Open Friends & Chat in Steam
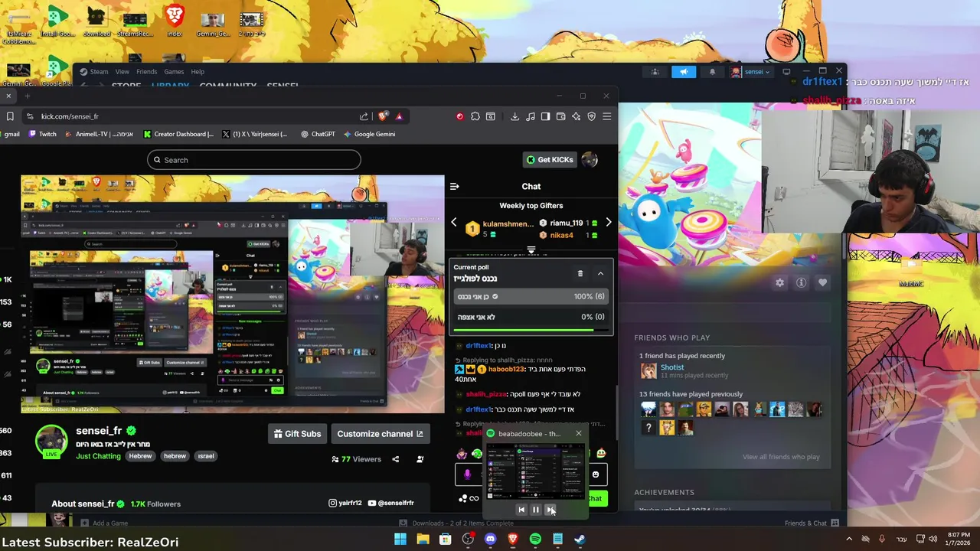Image resolution: width=980 pixels, height=551 pixels. [812, 523]
